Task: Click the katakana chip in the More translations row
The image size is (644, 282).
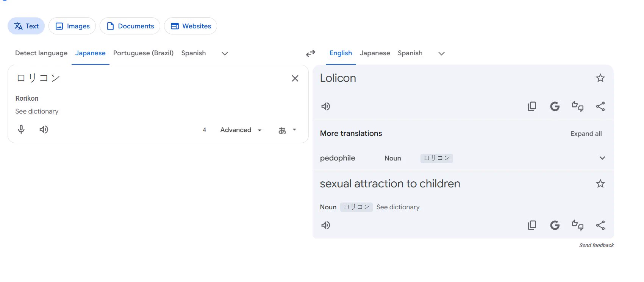Action: 437,158
